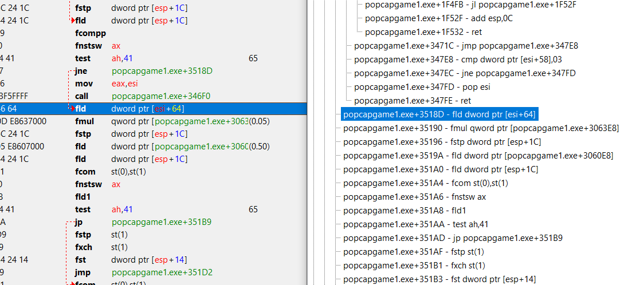644x285 pixels.
Task: Select trace entry +351A4 fcom st(0),st(1)
Action: click(x=425, y=183)
